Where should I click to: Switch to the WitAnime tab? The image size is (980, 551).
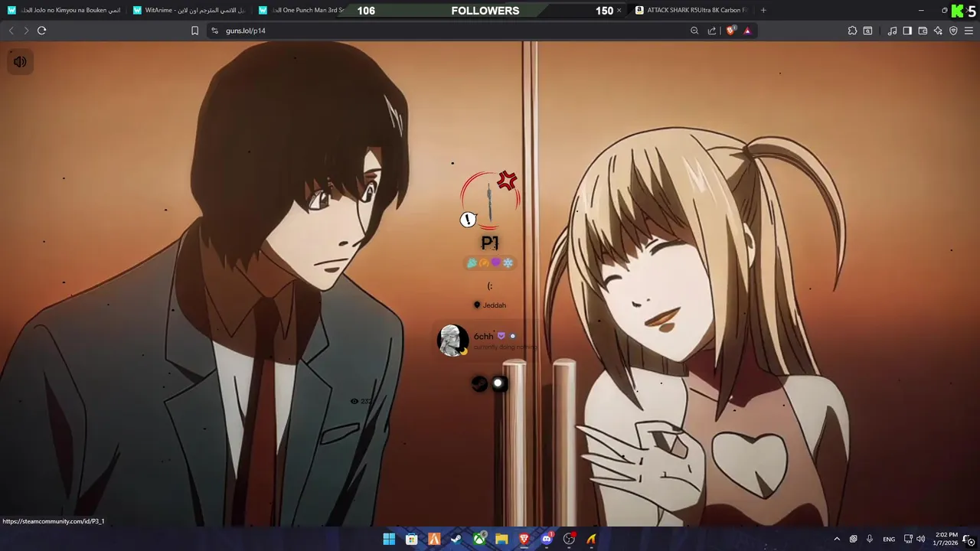[190, 10]
